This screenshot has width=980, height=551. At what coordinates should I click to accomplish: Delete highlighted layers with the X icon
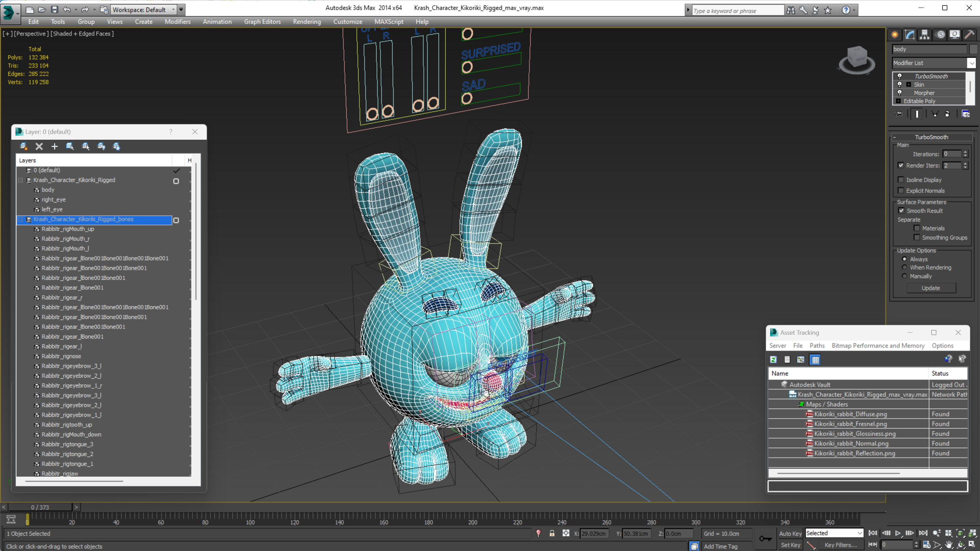(39, 146)
